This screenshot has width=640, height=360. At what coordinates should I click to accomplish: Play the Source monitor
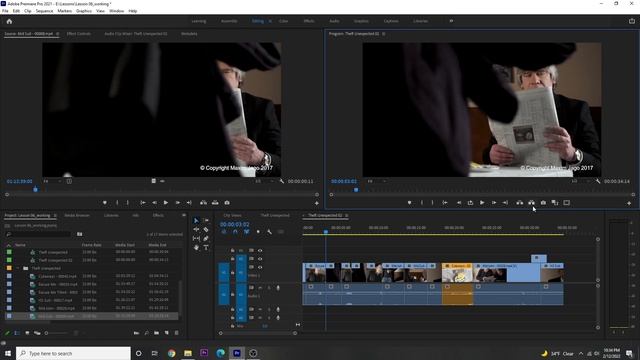click(166, 202)
